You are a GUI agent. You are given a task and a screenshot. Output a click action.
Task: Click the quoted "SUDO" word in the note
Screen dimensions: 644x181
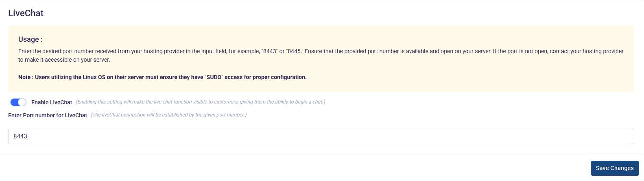coord(214,77)
